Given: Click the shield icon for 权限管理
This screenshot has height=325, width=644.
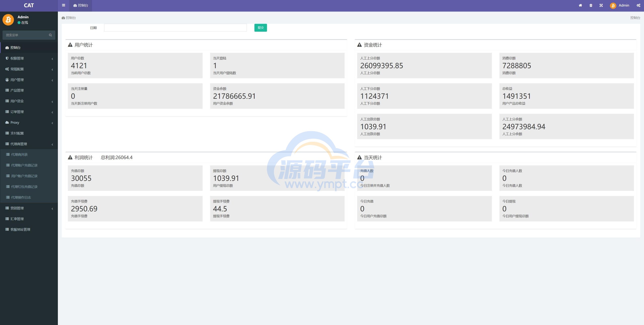Looking at the screenshot, I should coord(7,58).
